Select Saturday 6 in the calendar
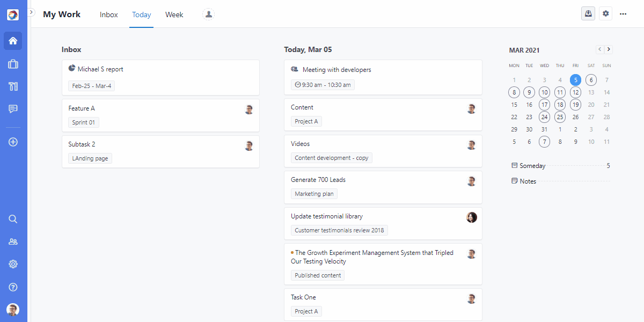Image resolution: width=644 pixels, height=322 pixels. [x=591, y=80]
